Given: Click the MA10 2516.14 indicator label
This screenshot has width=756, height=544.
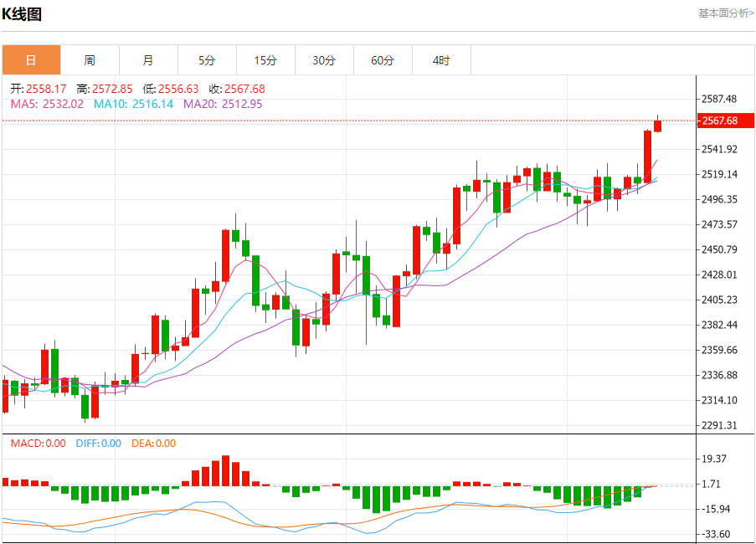Looking at the screenshot, I should (134, 104).
